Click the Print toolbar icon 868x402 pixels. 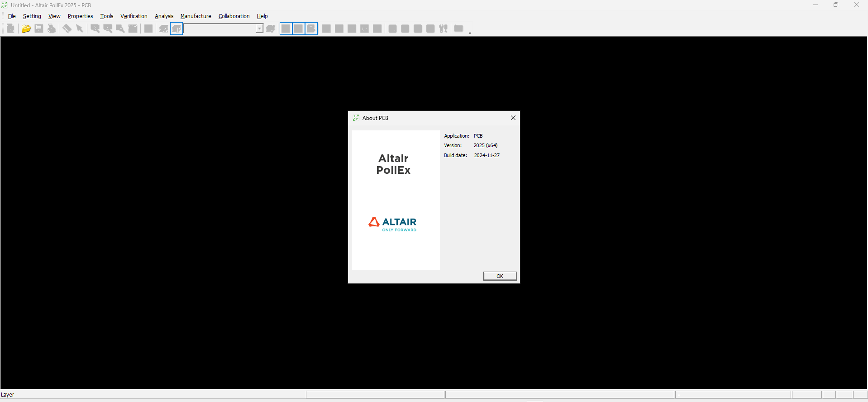[52, 29]
